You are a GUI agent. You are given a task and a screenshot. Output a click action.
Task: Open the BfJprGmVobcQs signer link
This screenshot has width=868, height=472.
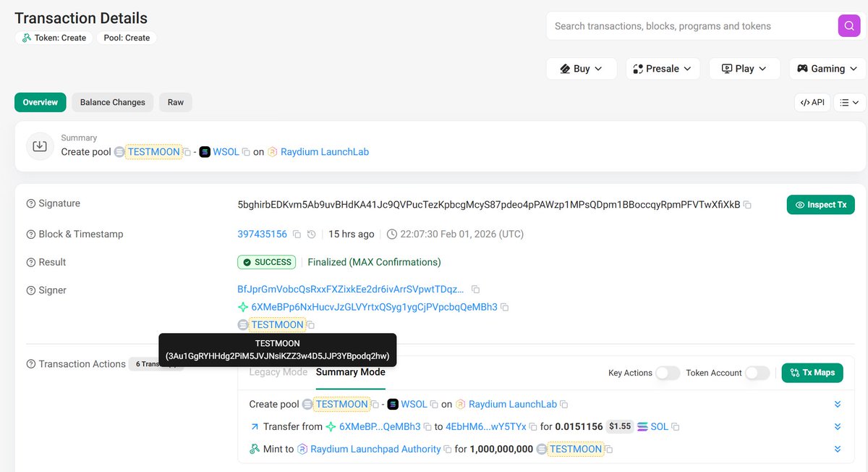(x=351, y=290)
